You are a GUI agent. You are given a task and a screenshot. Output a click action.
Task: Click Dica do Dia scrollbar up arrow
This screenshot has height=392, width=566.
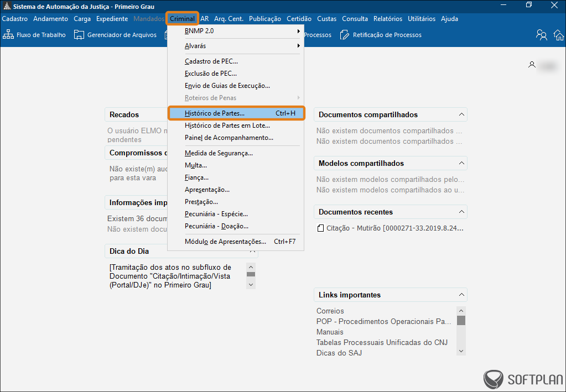coord(251,267)
